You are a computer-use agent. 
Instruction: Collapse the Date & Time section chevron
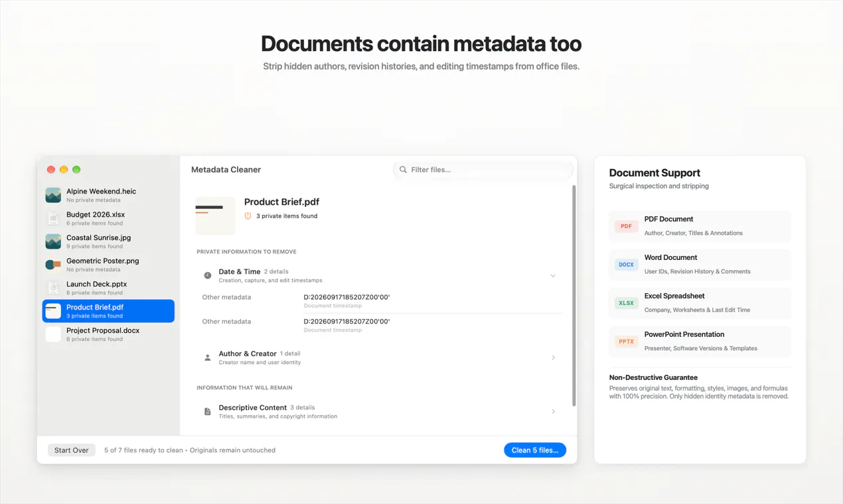pyautogui.click(x=552, y=276)
